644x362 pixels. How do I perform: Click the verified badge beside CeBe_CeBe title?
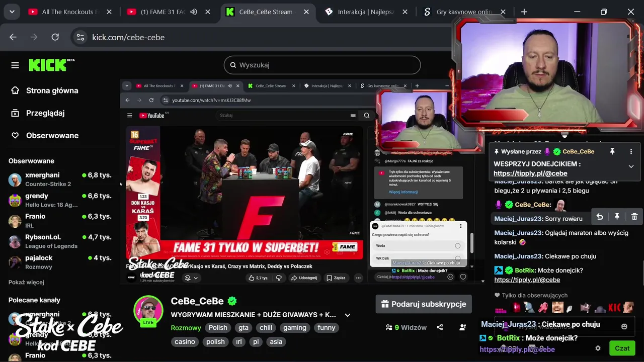pos(232,301)
